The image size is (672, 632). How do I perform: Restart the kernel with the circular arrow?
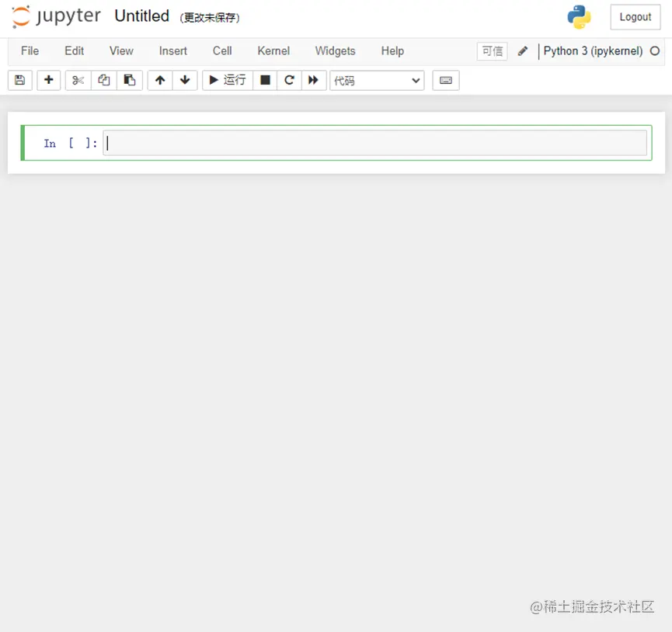(289, 80)
